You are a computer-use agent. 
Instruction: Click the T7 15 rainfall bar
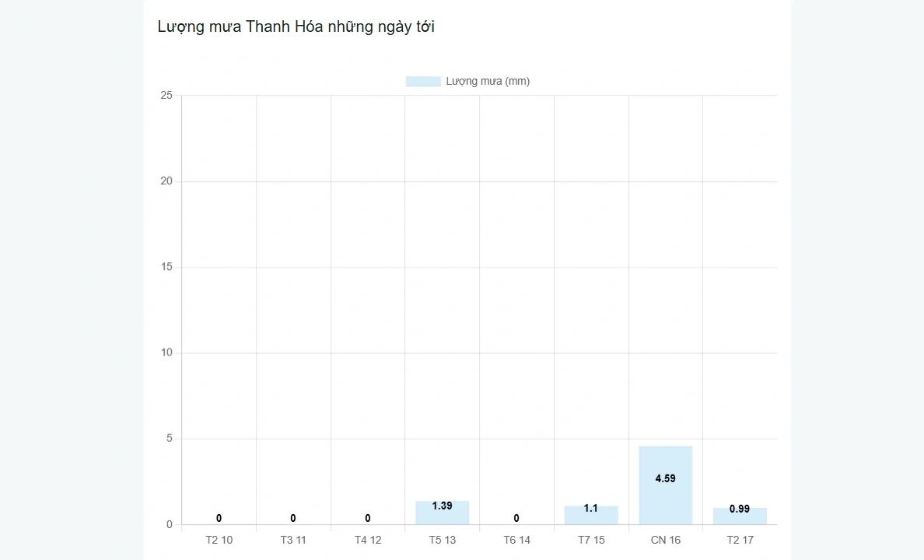point(591,519)
